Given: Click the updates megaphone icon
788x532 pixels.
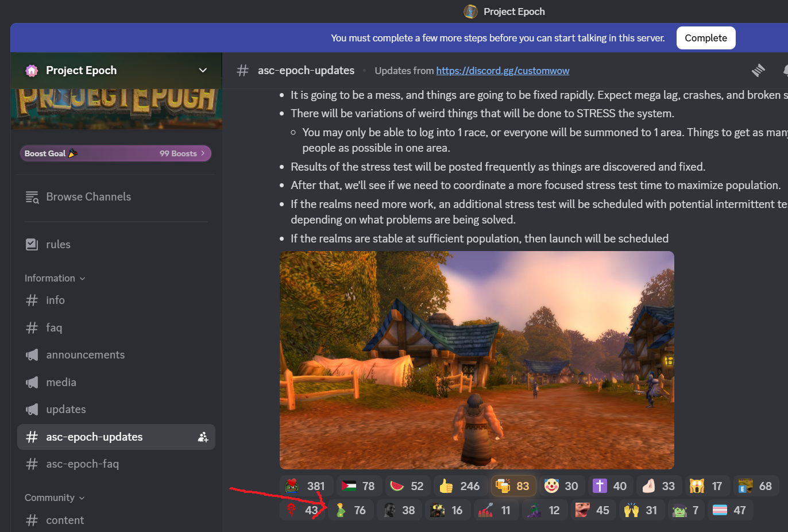Looking at the screenshot, I should (x=32, y=410).
